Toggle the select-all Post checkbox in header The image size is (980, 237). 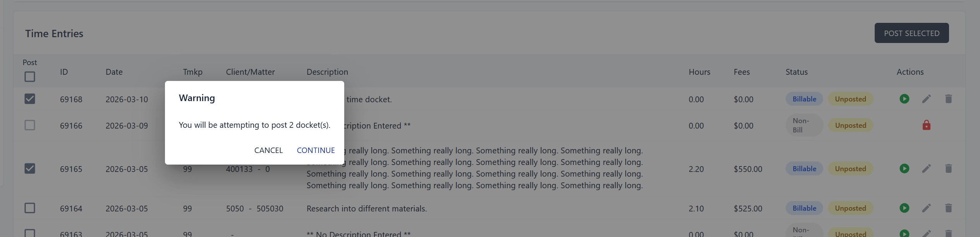point(30,77)
